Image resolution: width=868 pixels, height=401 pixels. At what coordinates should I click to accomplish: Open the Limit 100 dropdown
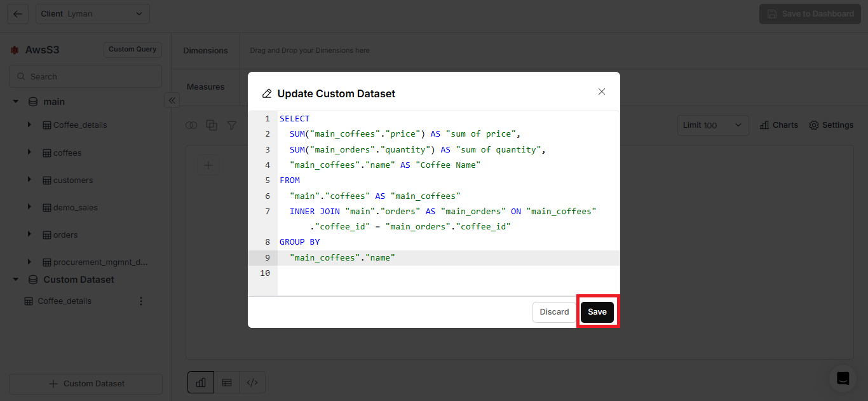coord(713,125)
